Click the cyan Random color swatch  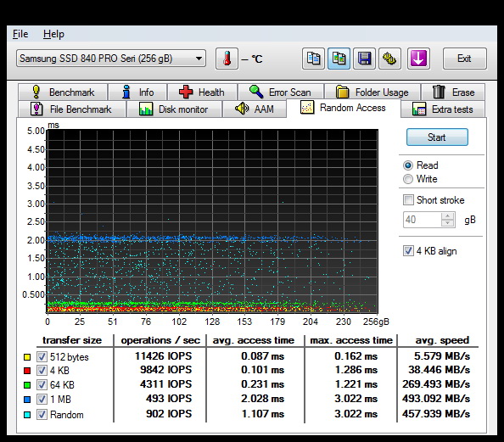27,415
